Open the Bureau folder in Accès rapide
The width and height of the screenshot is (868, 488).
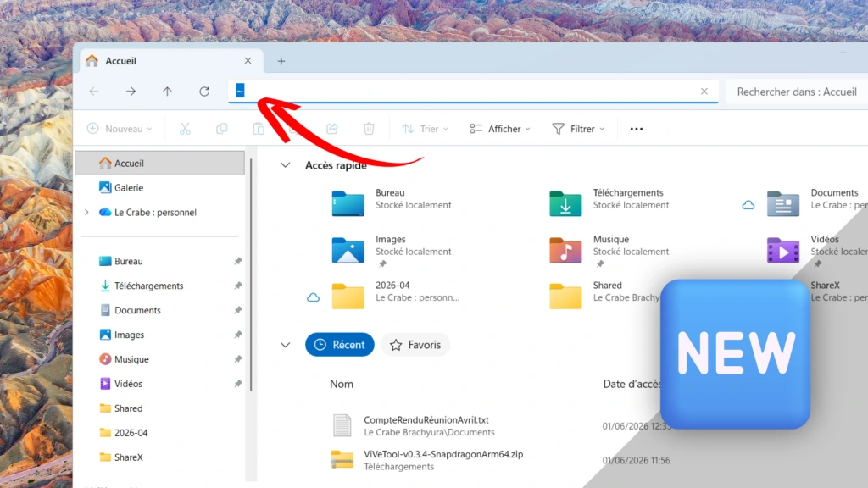tap(392, 202)
